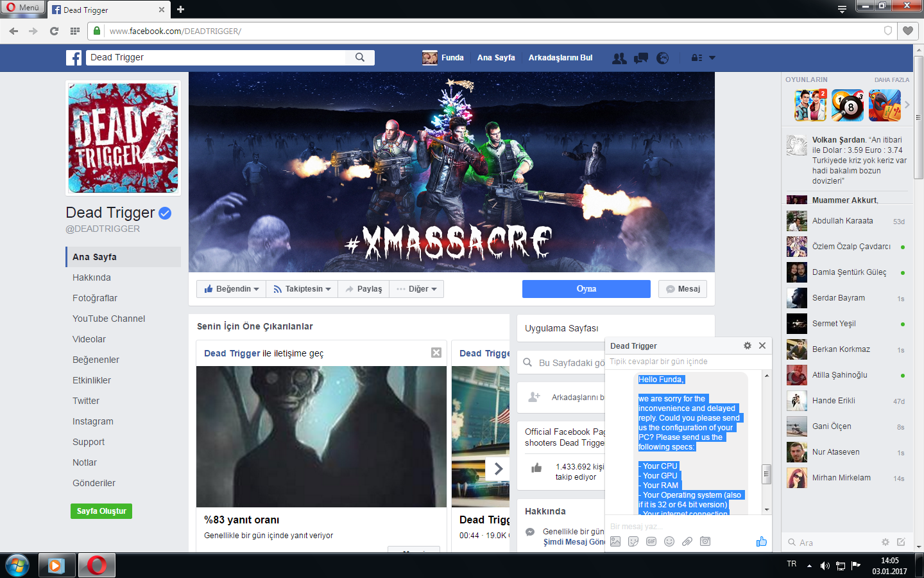Expand the account dropdown arrow
924x578 pixels.
click(712, 58)
